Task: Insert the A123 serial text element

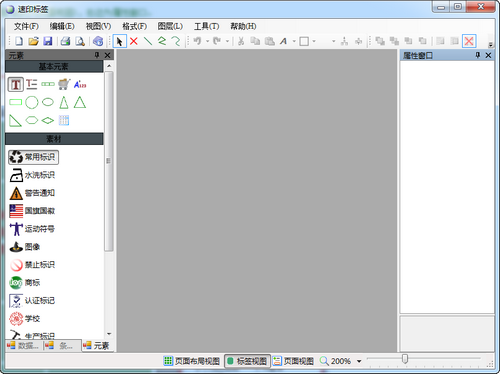Action: point(80,84)
